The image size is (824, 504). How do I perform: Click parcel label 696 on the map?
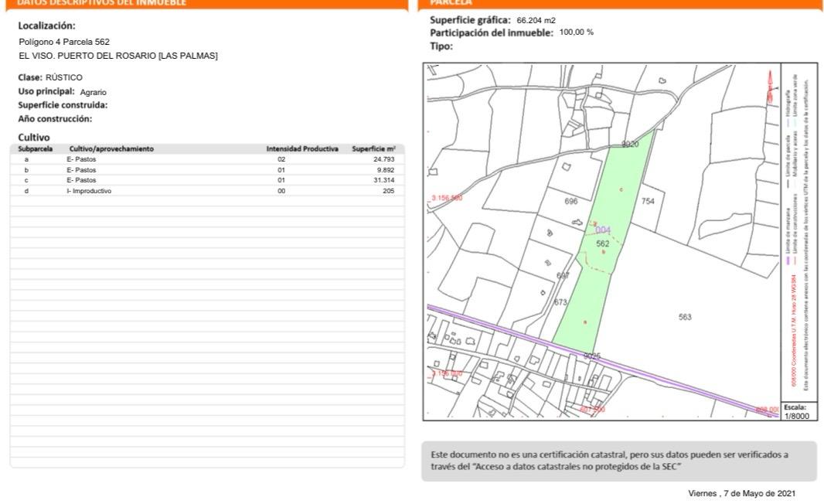(x=571, y=201)
